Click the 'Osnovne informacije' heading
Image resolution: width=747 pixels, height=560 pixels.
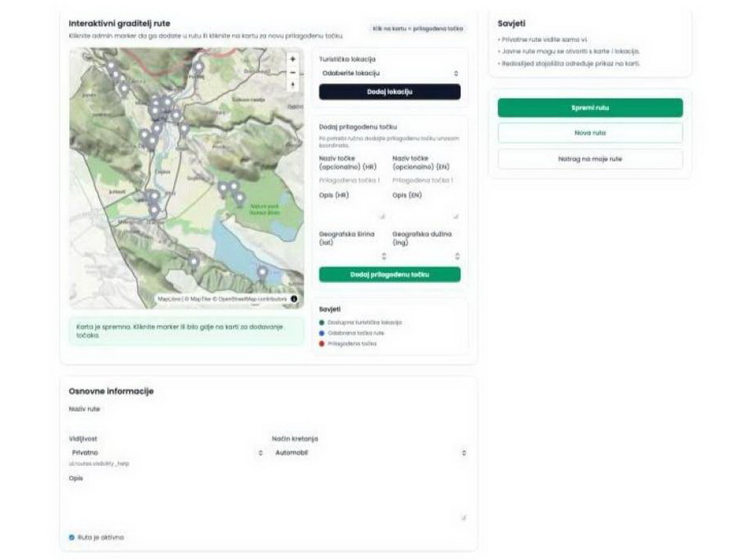tap(111, 392)
